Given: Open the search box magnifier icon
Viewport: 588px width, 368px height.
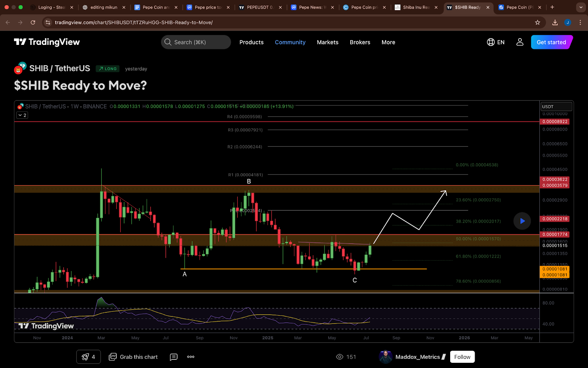Looking at the screenshot, I should (168, 42).
